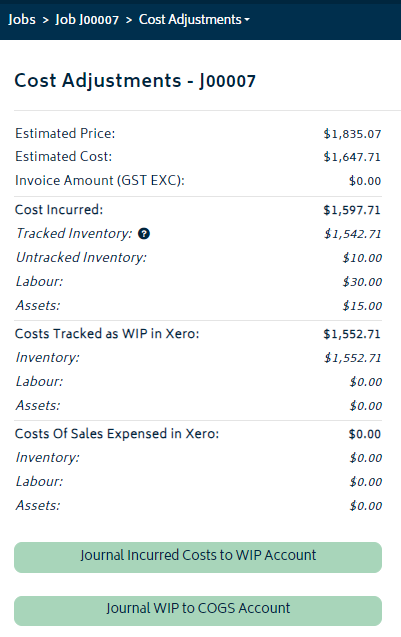401x637 pixels.
Task: Click the Untracked Inventory amount $10.00
Action: (362, 258)
